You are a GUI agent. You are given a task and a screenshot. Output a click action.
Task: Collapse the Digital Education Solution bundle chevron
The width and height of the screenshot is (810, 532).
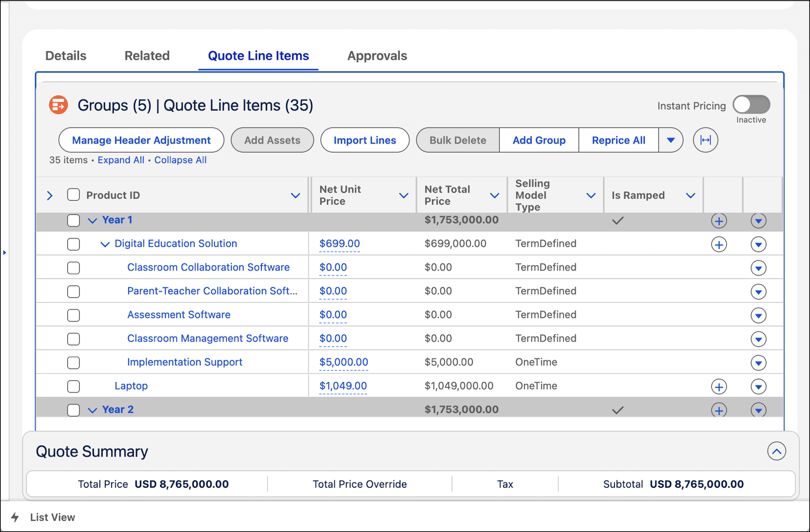coord(105,244)
